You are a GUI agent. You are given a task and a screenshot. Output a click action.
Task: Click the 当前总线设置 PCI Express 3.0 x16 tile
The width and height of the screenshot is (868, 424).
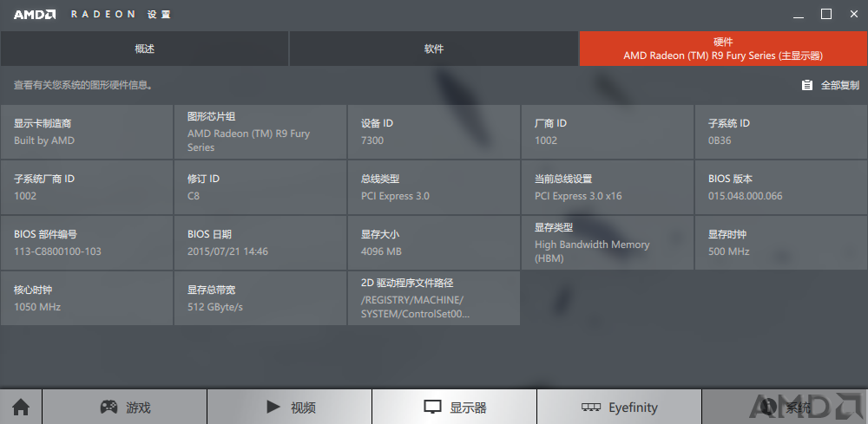coord(608,186)
